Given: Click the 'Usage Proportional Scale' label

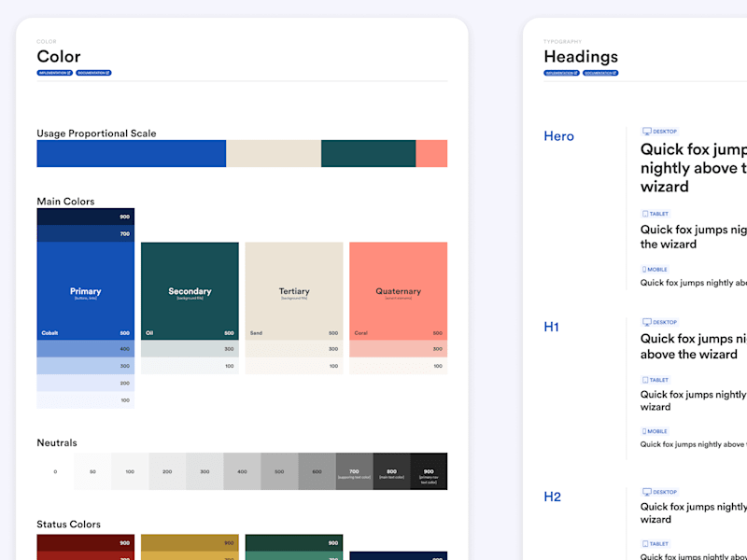Looking at the screenshot, I should (x=97, y=133).
